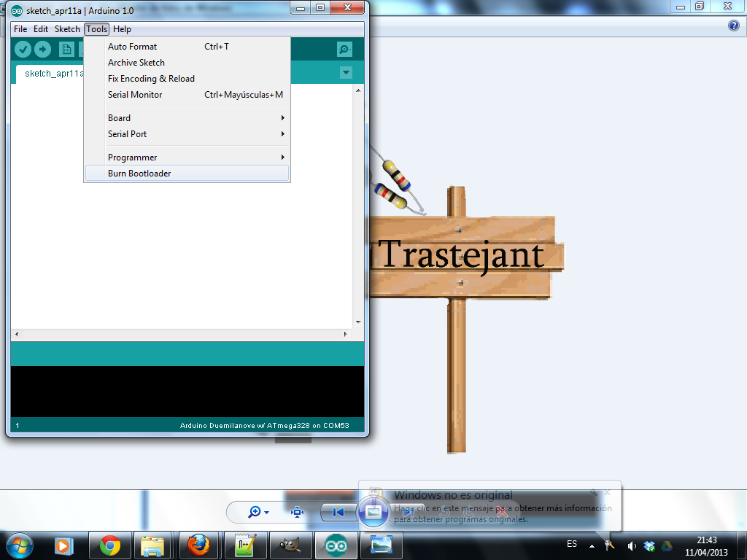Viewport: 747px width, 560px height.
Task: Delete image with red X in viewer
Action: pyautogui.click(x=502, y=513)
